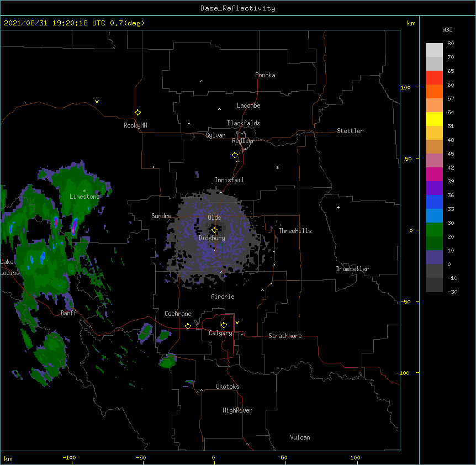Click the Limestone label
This screenshot has width=476, height=465.
[84, 197]
